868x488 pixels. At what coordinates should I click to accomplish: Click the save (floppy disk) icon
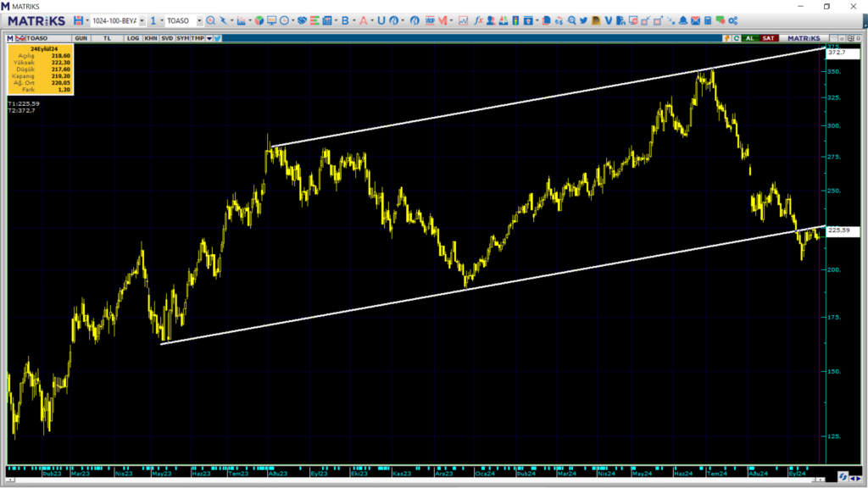tap(78, 20)
